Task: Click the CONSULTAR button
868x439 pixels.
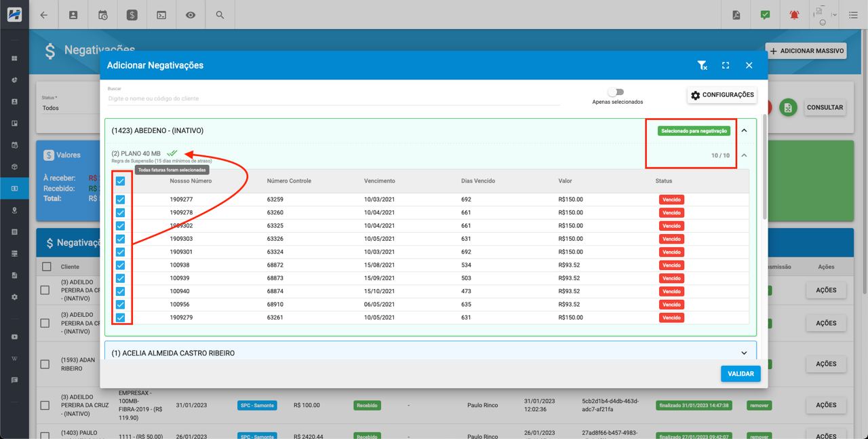Action: click(825, 107)
